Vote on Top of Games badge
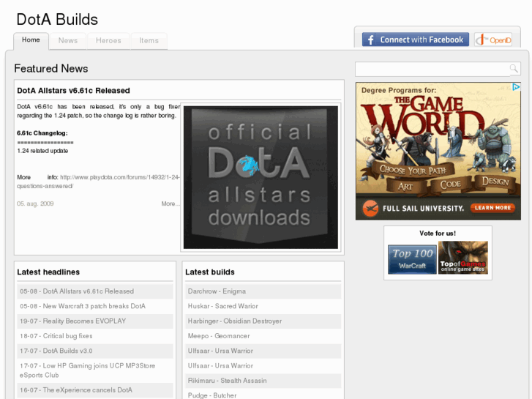This screenshot has width=532, height=399. click(462, 258)
